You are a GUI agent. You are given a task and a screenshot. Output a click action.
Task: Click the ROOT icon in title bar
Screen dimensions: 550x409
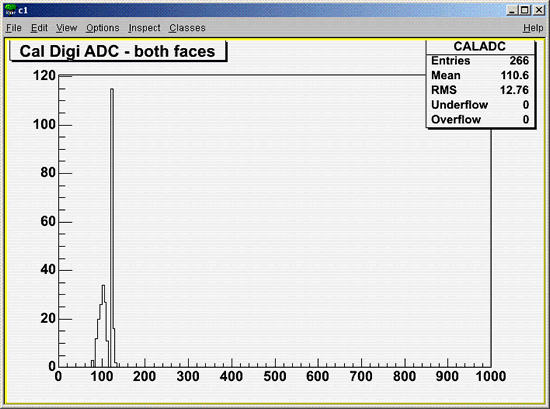pos(11,10)
